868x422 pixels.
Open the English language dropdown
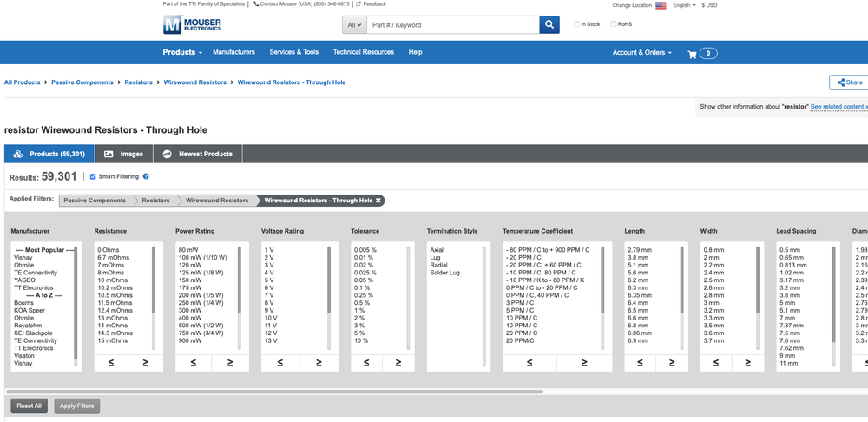click(685, 5)
